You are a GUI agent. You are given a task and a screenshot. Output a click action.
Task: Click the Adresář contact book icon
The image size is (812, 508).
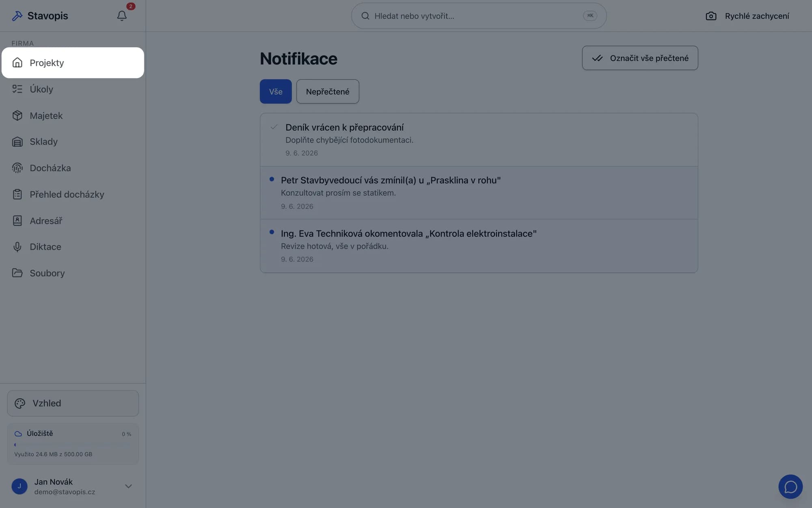click(17, 221)
